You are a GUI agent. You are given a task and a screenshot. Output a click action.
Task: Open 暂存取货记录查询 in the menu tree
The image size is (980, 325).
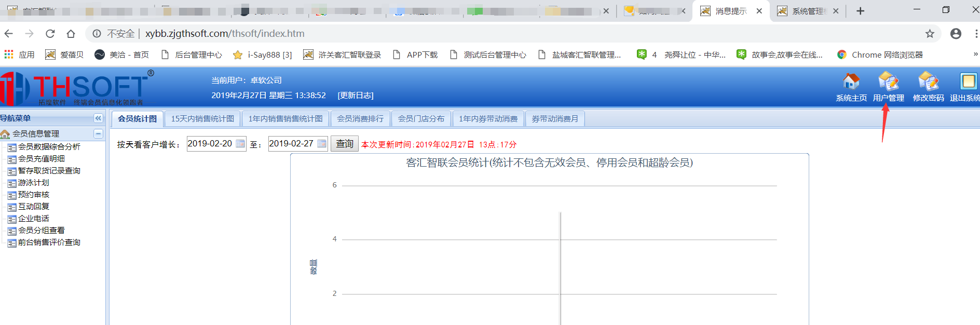49,171
